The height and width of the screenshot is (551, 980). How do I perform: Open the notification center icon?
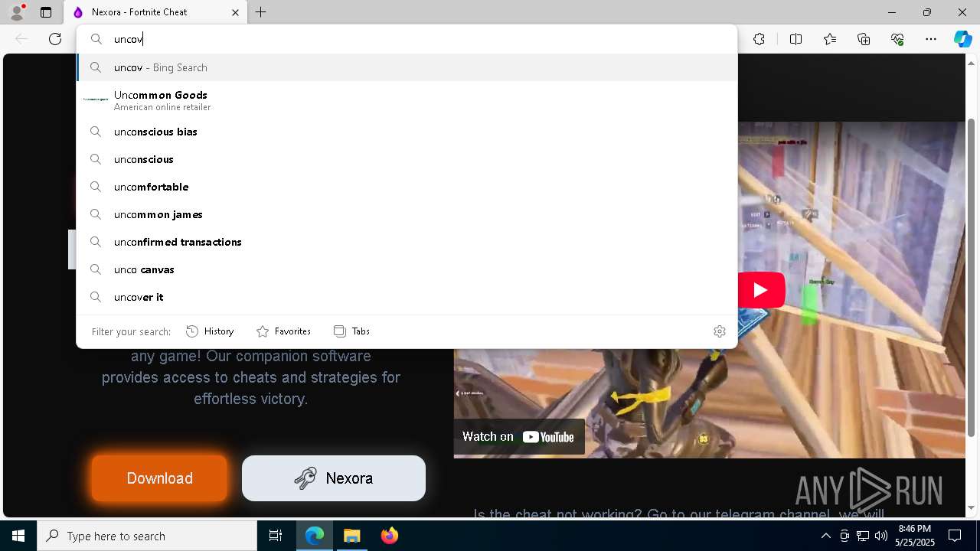[955, 536]
